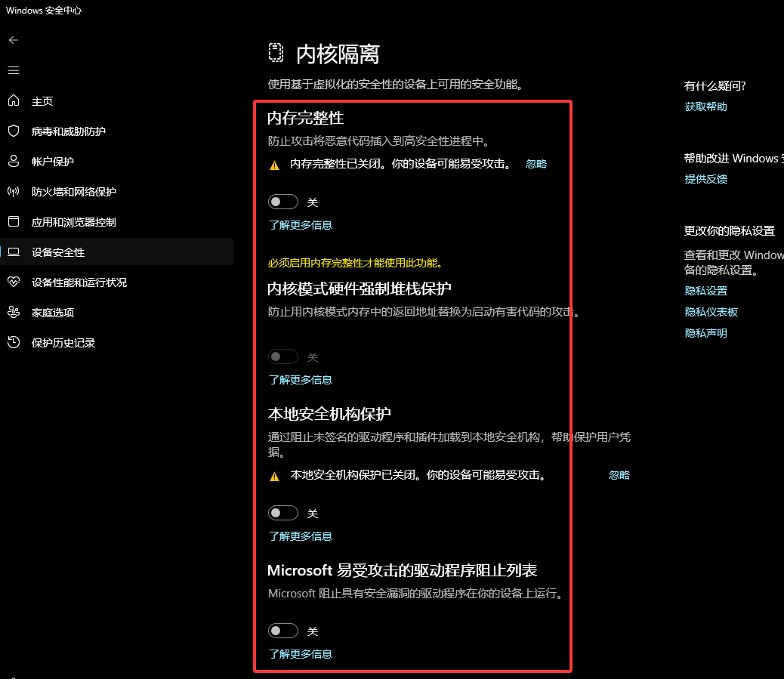Click 忽略 next to 本地安全机构保护 warning

(x=619, y=475)
